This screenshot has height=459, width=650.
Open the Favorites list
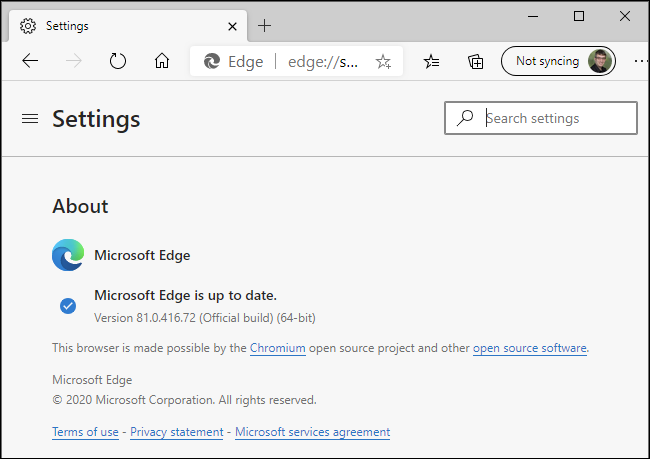(431, 62)
